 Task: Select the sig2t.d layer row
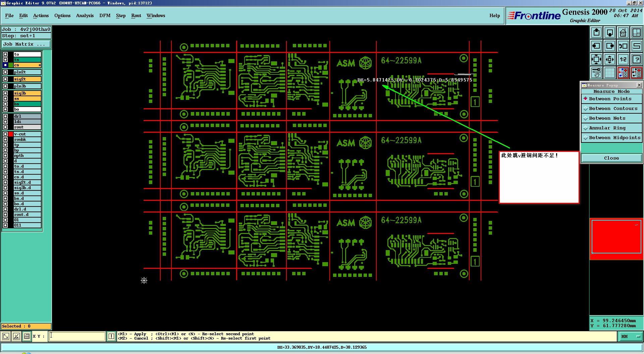point(27,182)
